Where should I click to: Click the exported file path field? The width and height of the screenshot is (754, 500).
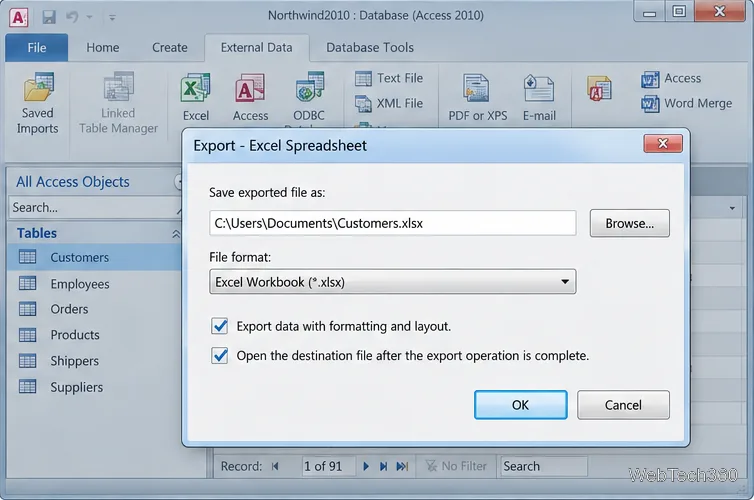pyautogui.click(x=392, y=223)
